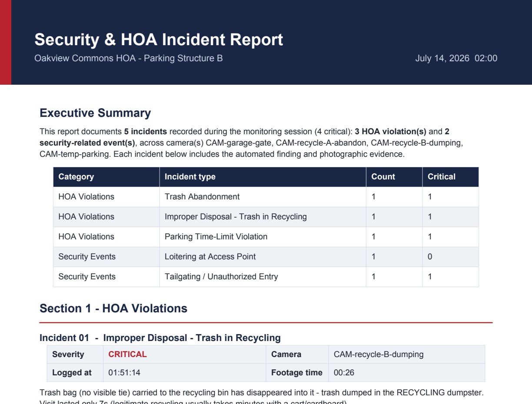This screenshot has width=532, height=404.
Task: Click the 'Trash Abandonment' table cell
Action: coord(263,197)
